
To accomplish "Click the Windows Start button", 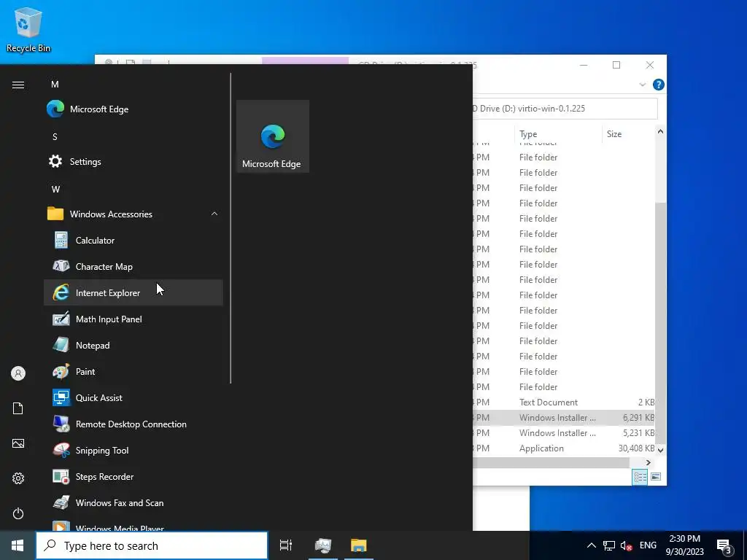I will (18, 545).
